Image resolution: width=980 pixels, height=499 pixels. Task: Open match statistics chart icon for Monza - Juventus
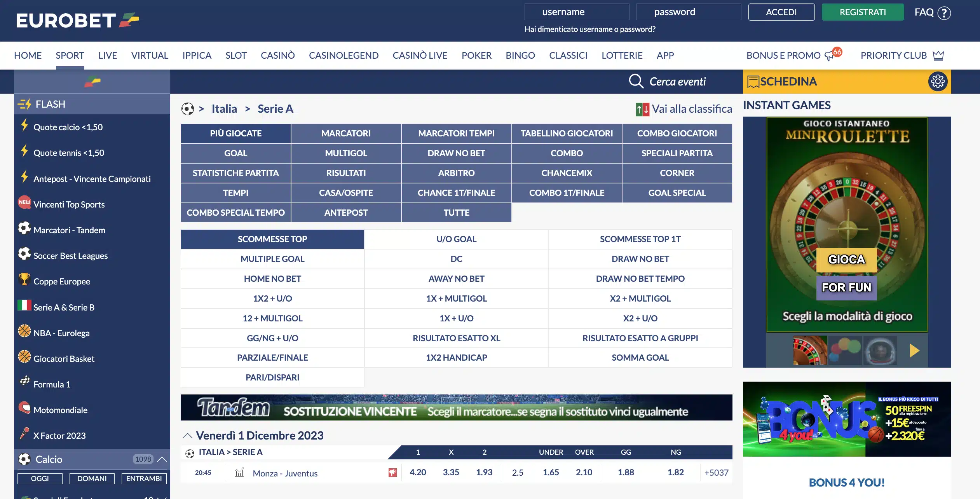(239, 473)
